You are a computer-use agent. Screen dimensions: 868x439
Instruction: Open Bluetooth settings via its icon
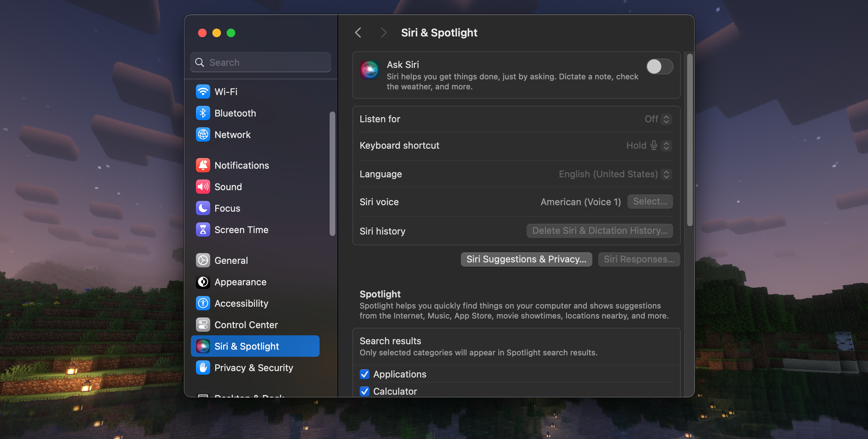pyautogui.click(x=203, y=113)
